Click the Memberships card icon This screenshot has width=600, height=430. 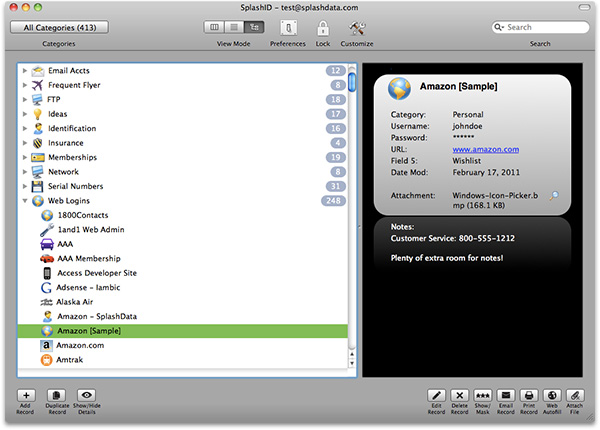coord(38,157)
